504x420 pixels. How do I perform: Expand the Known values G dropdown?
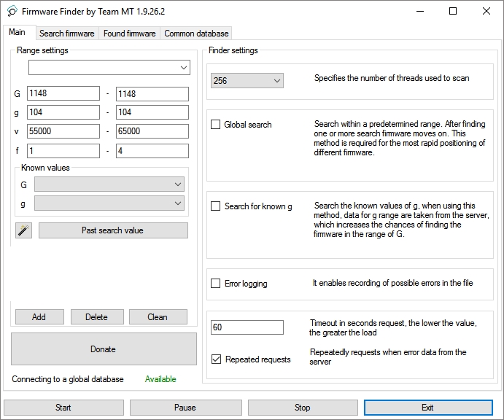(x=109, y=184)
